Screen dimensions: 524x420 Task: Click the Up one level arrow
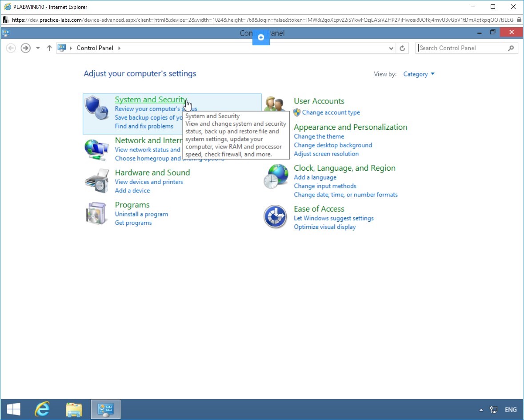49,48
